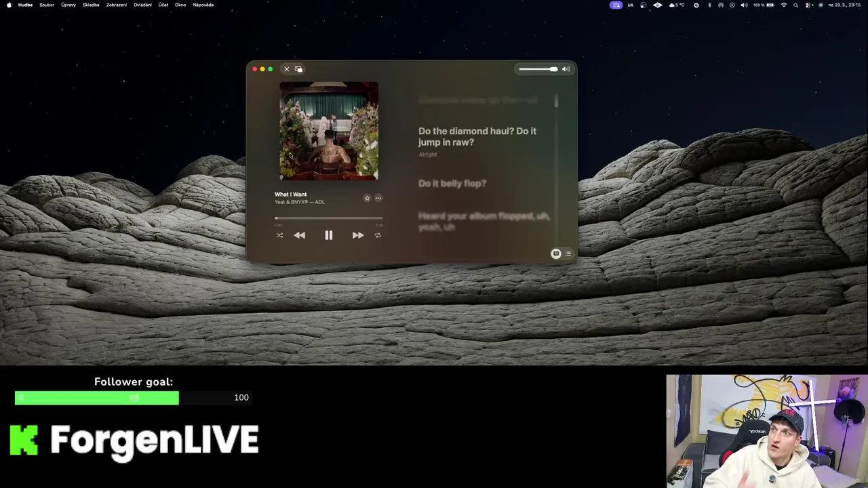Screen dimensions: 868x488
Task: Open the Ovládání menu
Action: coord(142,5)
